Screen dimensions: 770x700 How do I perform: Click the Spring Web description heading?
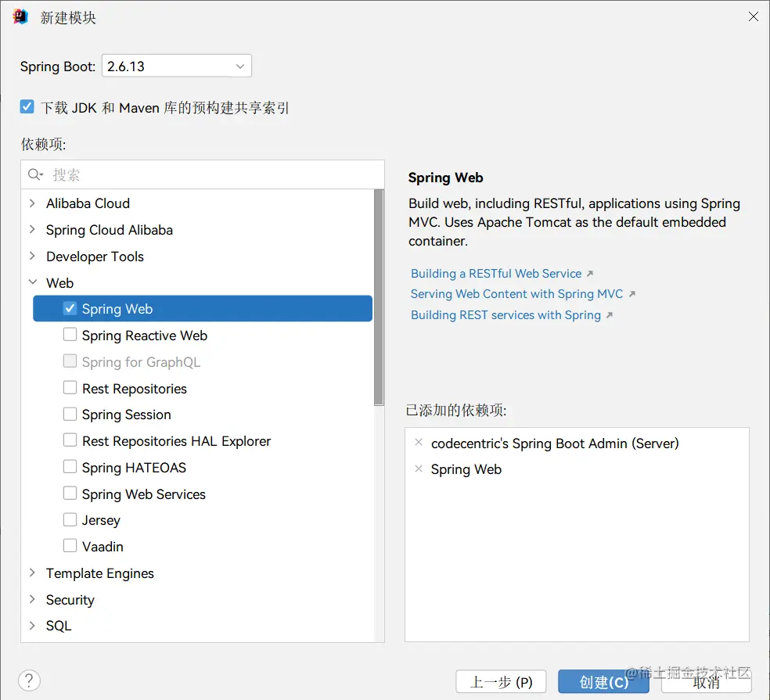(x=445, y=178)
